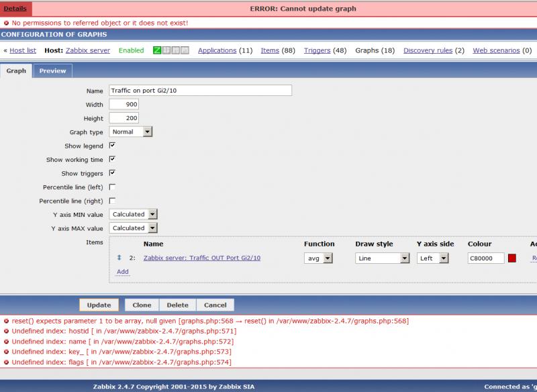This screenshot has width=537, height=392.
Task: Click the Height input field
Action: 124,117
